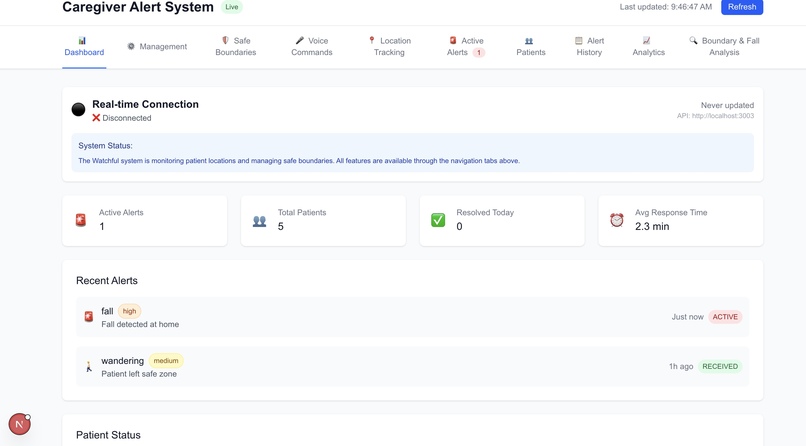806x446 pixels.
Task: Click the fall alert siren icon
Action: [88, 317]
